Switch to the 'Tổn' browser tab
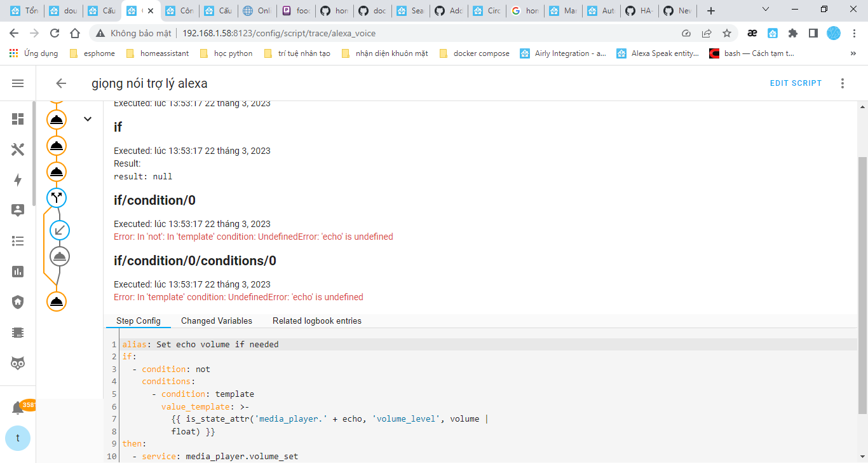Image resolution: width=868 pixels, height=463 pixels. (x=24, y=11)
